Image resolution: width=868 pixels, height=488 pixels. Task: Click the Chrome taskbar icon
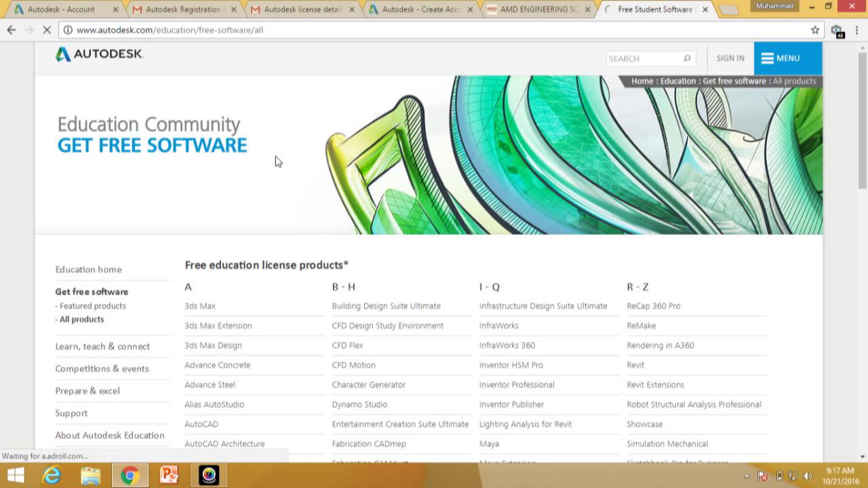(130, 475)
